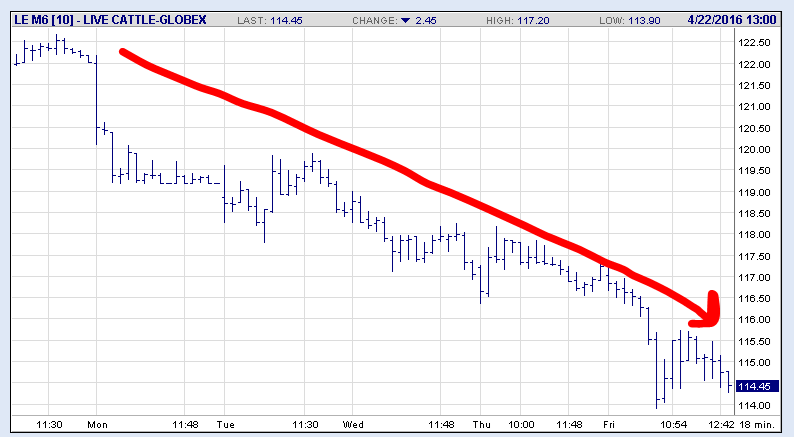Select the Fri marker on time axis

[x=607, y=425]
